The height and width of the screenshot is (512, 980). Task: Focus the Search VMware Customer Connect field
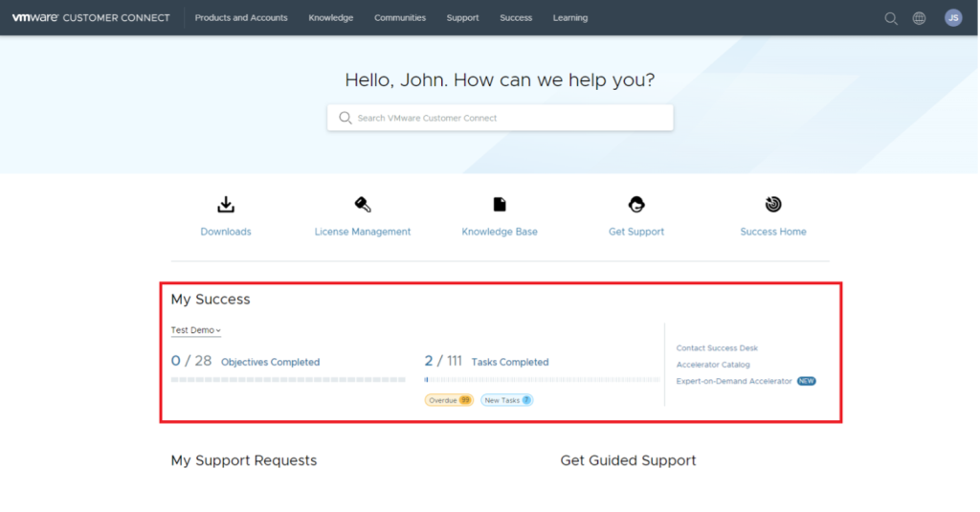(500, 118)
